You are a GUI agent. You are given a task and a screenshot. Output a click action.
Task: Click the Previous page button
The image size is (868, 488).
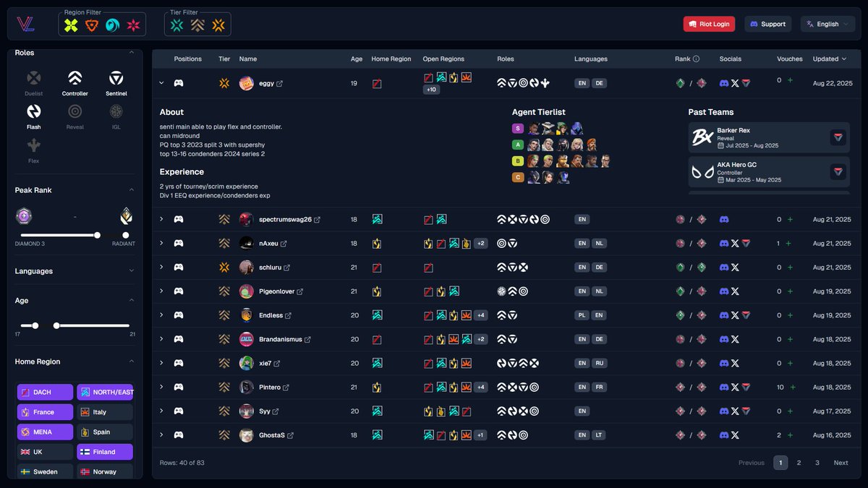752,463
